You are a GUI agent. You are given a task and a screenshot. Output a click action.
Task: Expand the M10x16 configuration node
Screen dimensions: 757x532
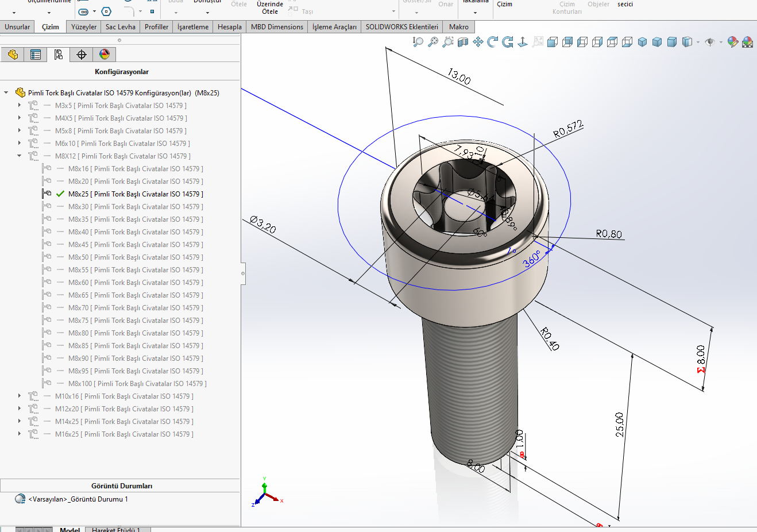click(x=20, y=396)
